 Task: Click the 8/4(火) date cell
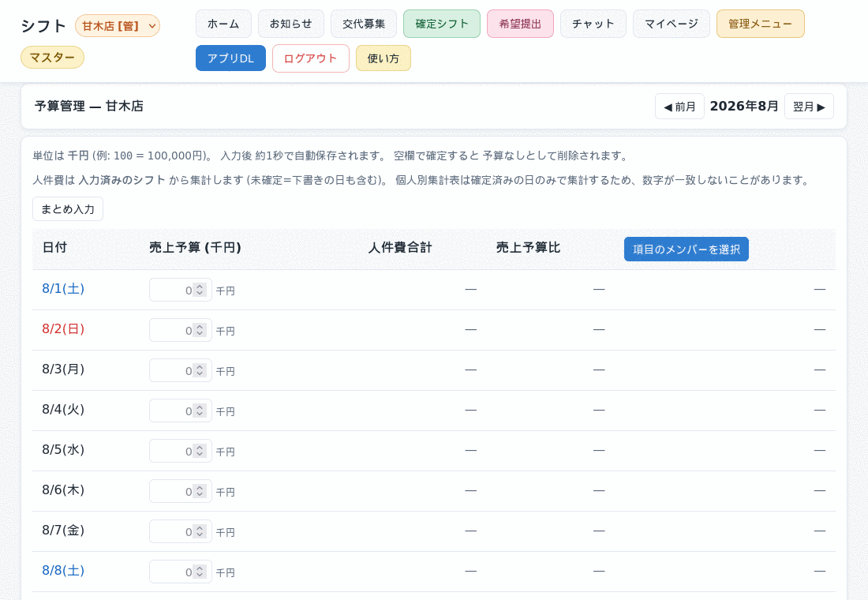(63, 410)
